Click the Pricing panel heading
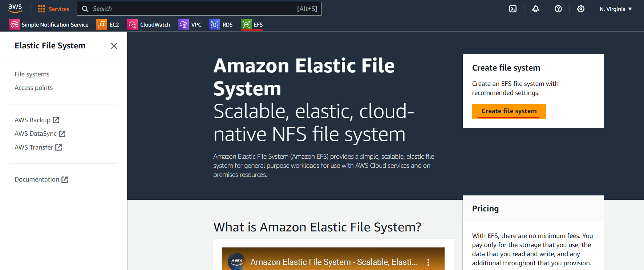The image size is (644, 270). tap(485, 209)
